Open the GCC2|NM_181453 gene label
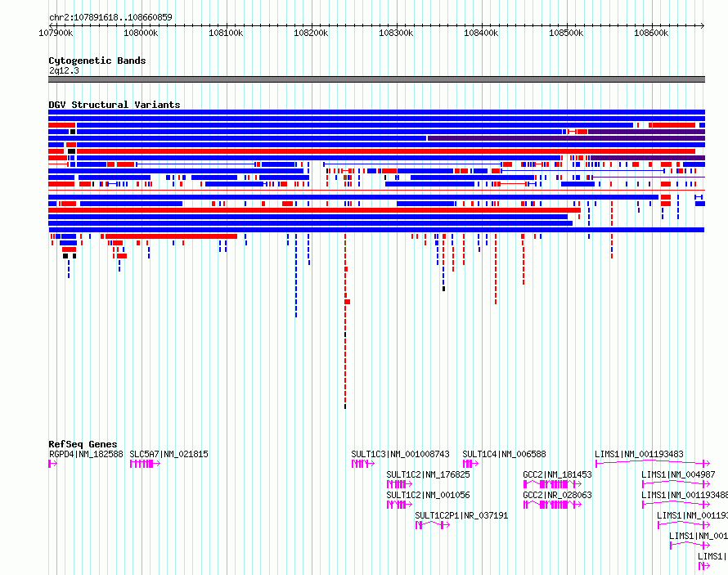Image resolution: width=728 pixels, height=575 pixels. point(557,474)
